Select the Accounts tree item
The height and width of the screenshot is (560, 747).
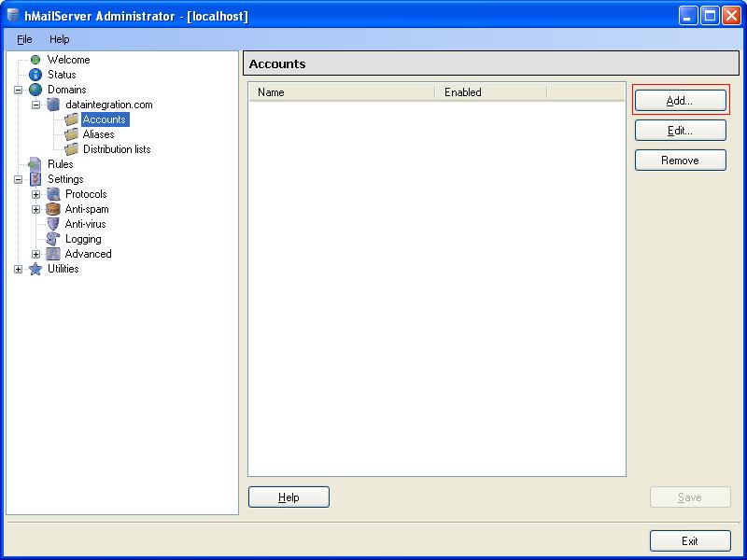(105, 119)
